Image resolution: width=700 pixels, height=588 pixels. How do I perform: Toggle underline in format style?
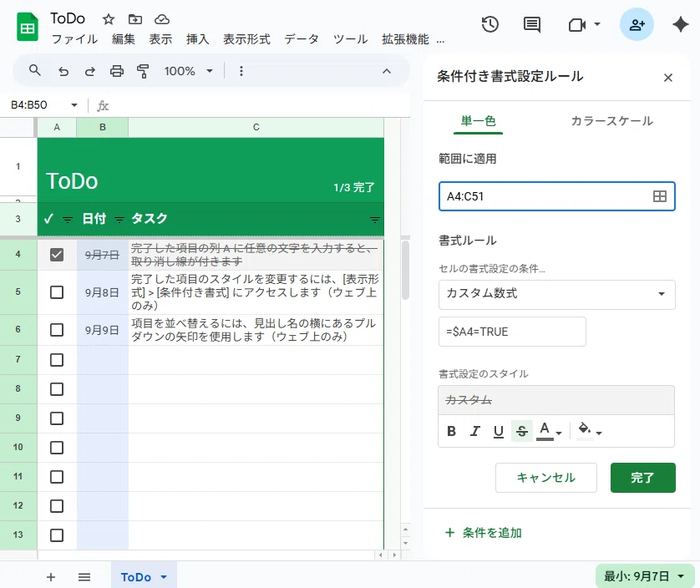pyautogui.click(x=498, y=431)
